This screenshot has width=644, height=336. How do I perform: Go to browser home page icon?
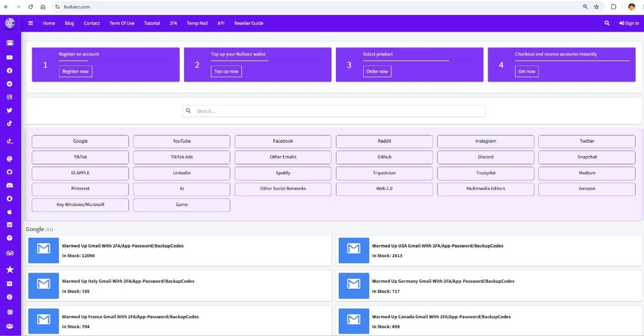click(x=43, y=7)
